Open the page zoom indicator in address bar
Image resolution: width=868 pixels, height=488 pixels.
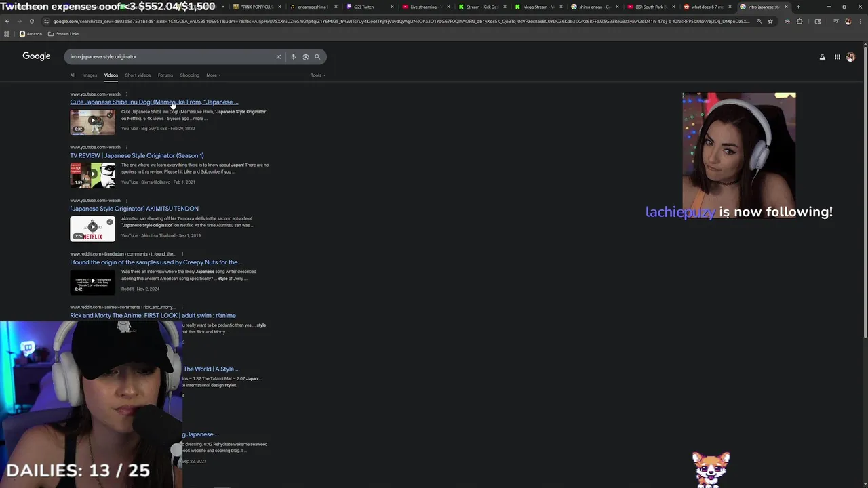759,21
